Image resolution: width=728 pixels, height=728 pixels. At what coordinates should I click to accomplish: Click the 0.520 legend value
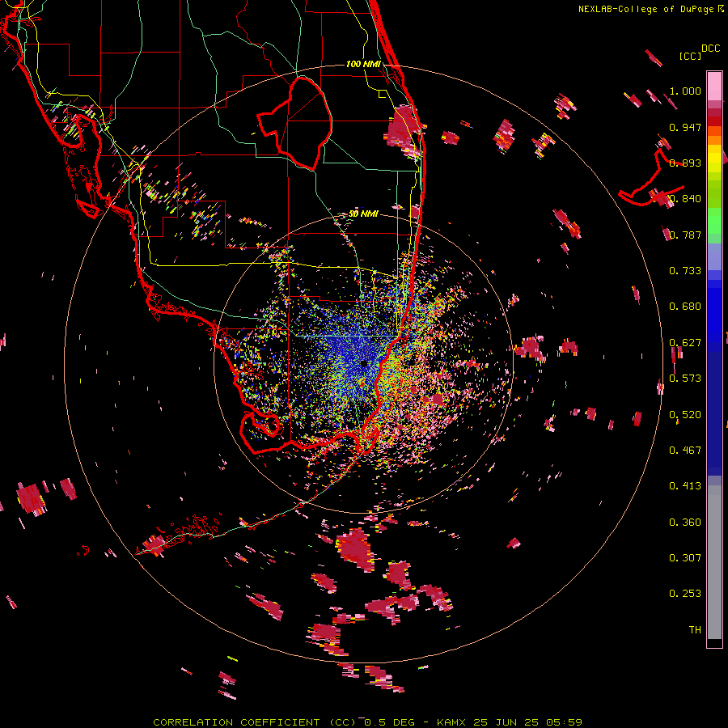click(x=685, y=415)
